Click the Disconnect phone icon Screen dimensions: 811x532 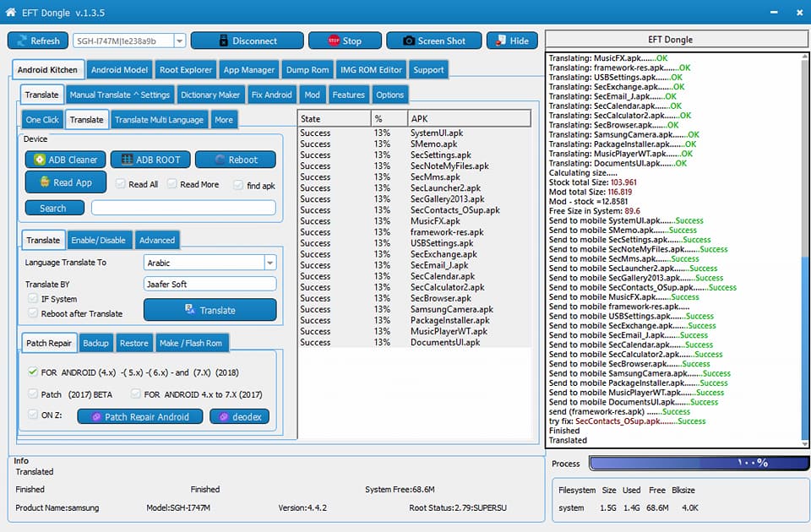coord(223,41)
